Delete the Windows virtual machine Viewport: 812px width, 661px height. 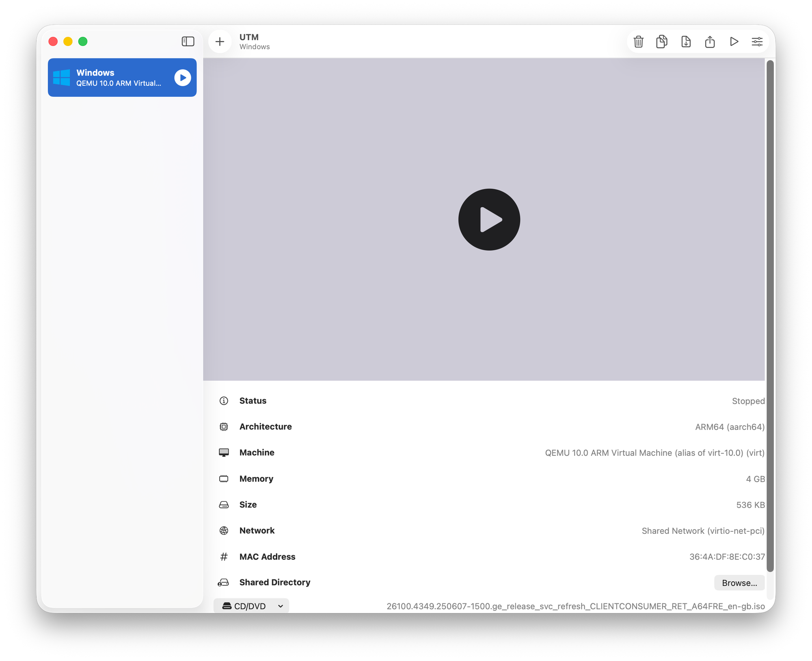tap(638, 41)
